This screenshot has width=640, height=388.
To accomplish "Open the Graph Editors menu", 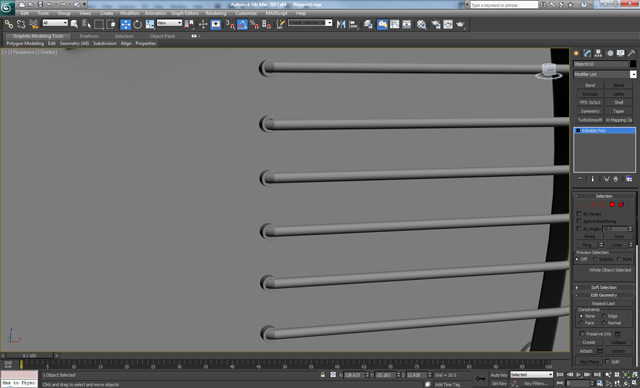I will tap(185, 13).
